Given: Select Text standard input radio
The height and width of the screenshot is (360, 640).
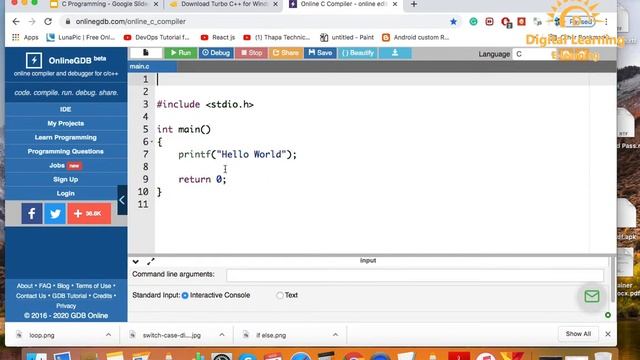Looking at the screenshot, I should tap(280, 295).
